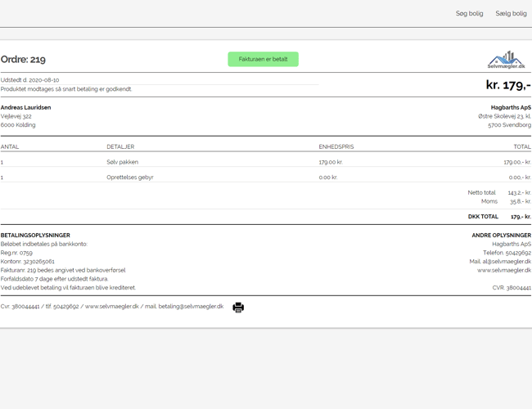
Task: Click the DKK TOTAL label
Action: click(482, 217)
